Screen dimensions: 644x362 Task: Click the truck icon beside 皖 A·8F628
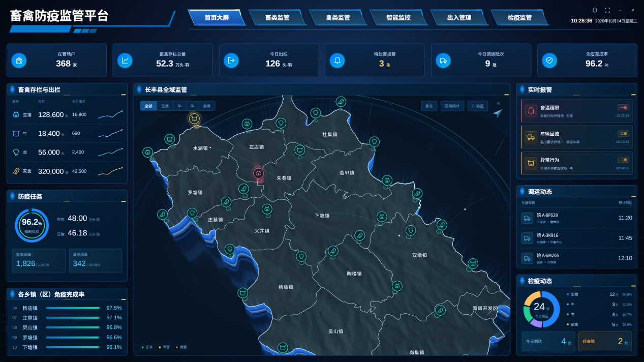point(527,218)
